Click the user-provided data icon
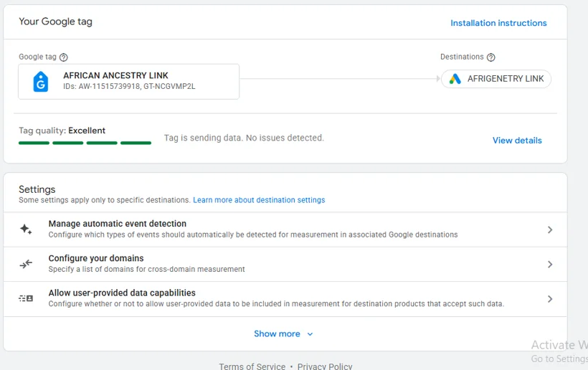588x370 pixels. point(26,298)
